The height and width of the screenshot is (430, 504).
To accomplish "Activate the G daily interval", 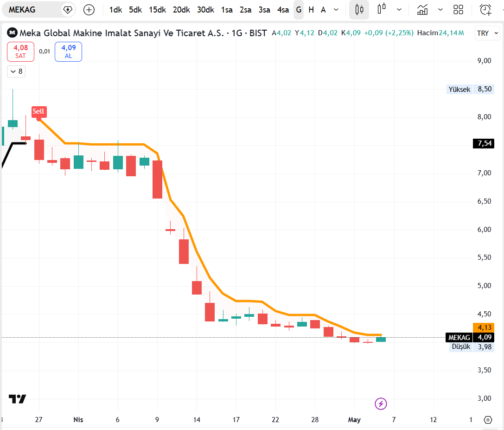I will click(299, 10).
